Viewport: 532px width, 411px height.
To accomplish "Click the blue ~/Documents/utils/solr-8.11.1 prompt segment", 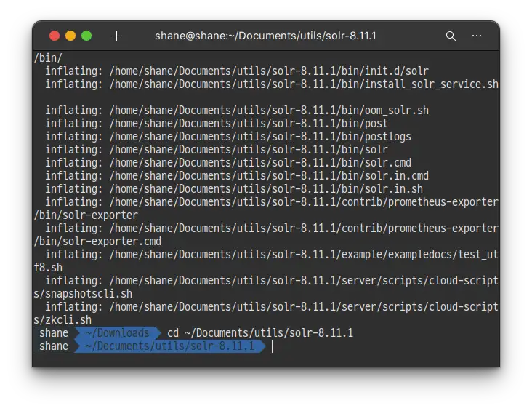I will (x=169, y=346).
